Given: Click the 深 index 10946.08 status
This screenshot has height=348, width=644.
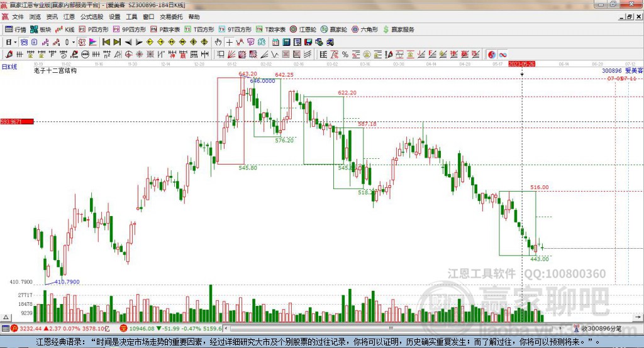Looking at the screenshot, I should coord(171,329).
